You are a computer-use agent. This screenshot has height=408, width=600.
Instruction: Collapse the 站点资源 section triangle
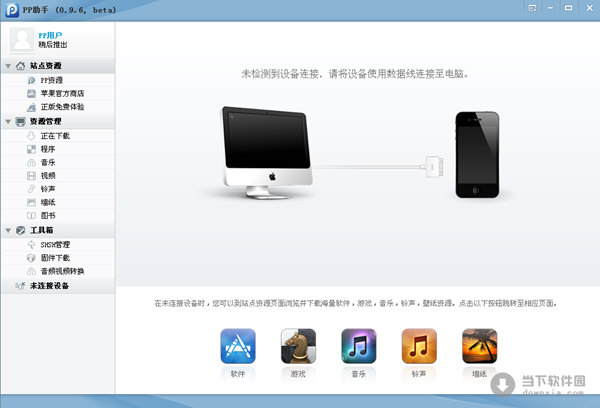click(8, 66)
